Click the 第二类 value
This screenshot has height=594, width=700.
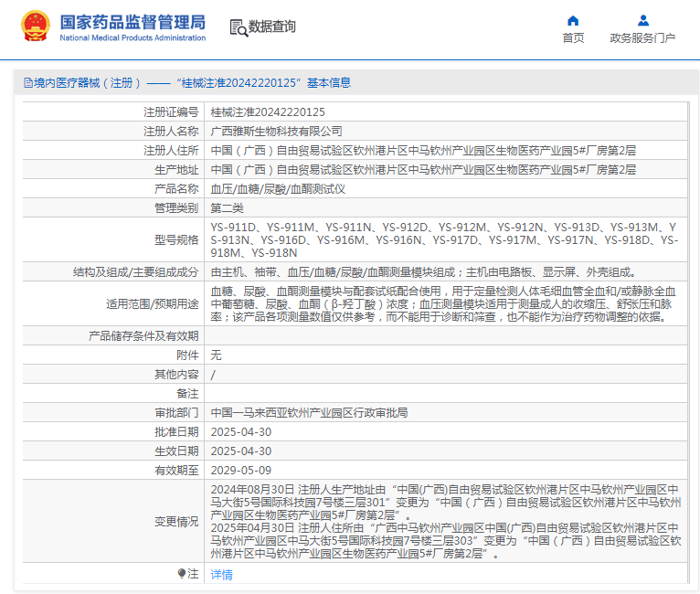[227, 208]
